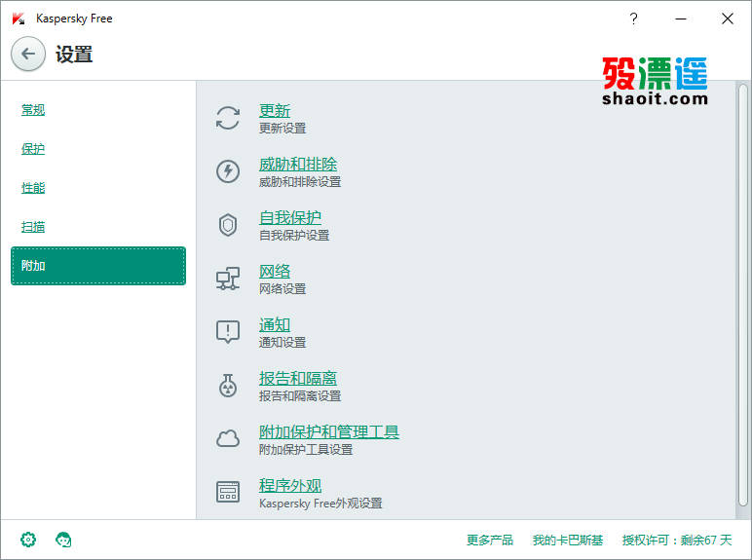Screen dimensions: 752x560
Task: Click the vertical scrollbar on right side
Action: pyautogui.click(x=743, y=294)
